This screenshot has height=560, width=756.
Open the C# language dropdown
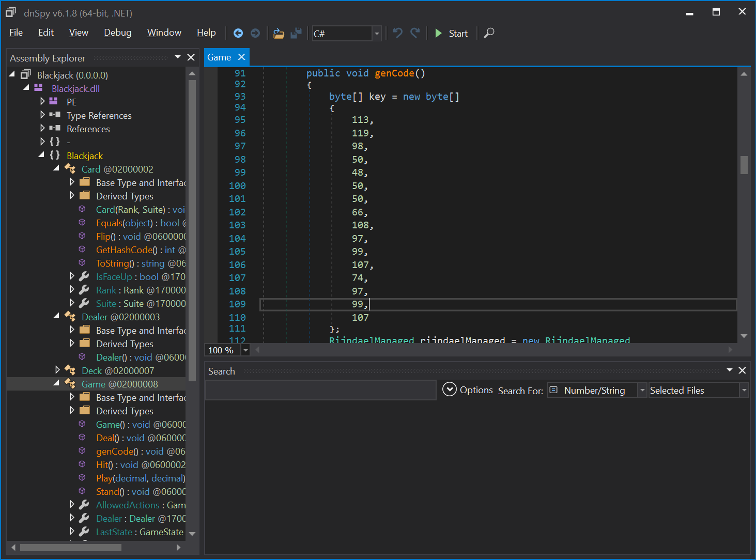coord(377,34)
